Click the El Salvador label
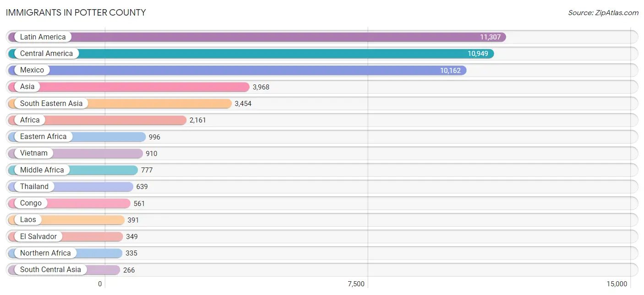This screenshot has height=295, width=644. point(38,237)
